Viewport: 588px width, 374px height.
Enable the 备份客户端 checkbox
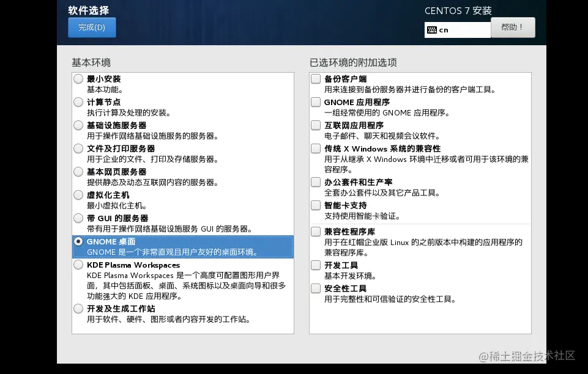pyautogui.click(x=316, y=79)
